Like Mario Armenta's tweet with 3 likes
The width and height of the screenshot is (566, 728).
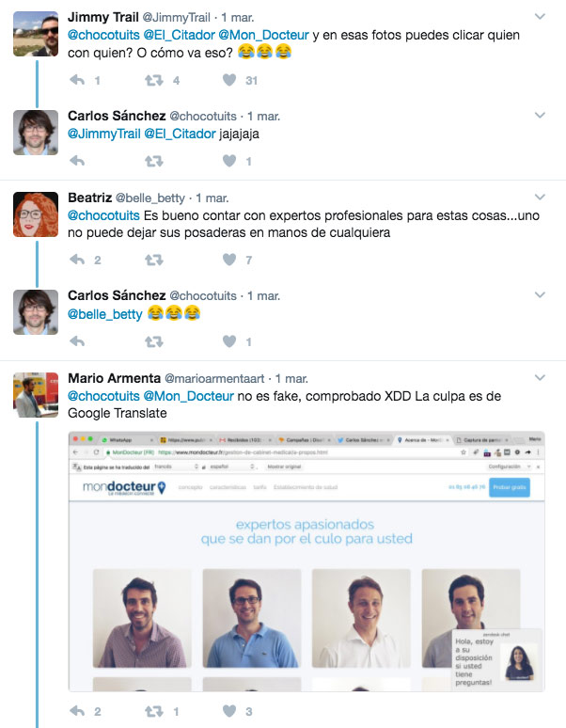click(x=229, y=711)
